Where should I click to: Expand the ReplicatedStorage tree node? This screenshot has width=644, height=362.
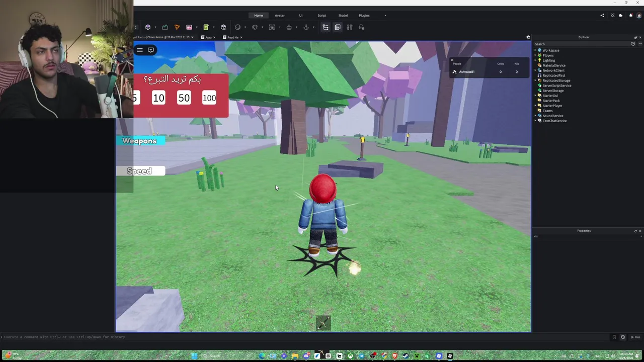(535, 80)
